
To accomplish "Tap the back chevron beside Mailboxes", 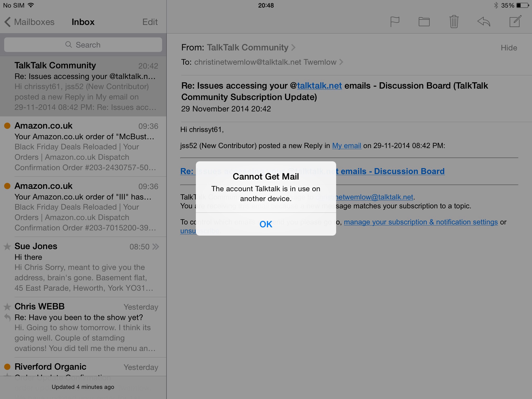I will tap(8, 22).
